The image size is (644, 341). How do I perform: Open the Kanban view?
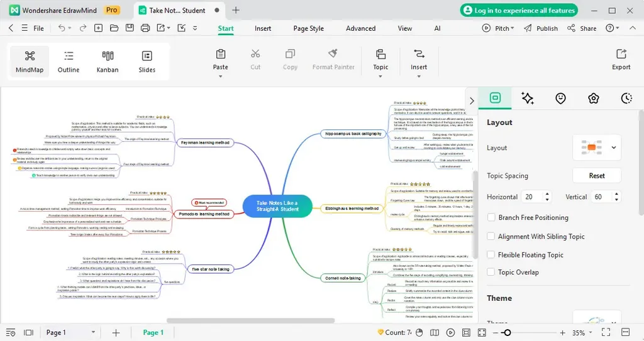coord(108,62)
